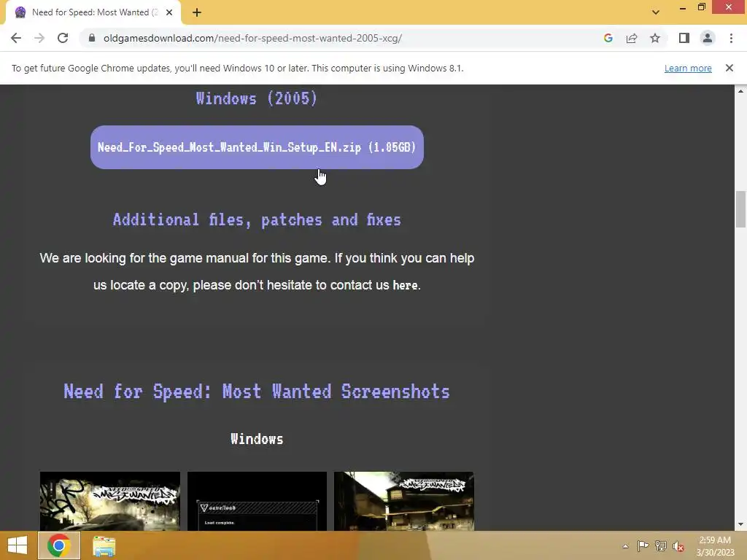Click the forward navigation arrow
The height and width of the screenshot is (560, 747).
(x=39, y=38)
